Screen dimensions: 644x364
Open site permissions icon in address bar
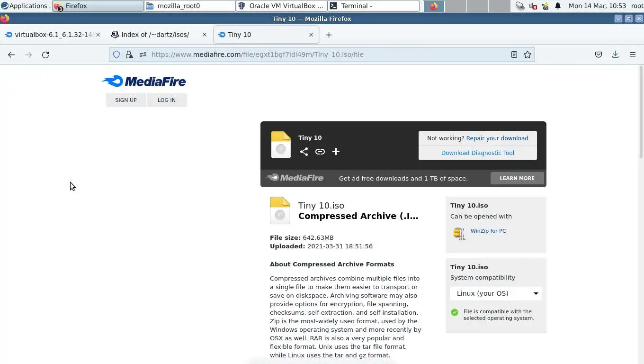tap(143, 55)
